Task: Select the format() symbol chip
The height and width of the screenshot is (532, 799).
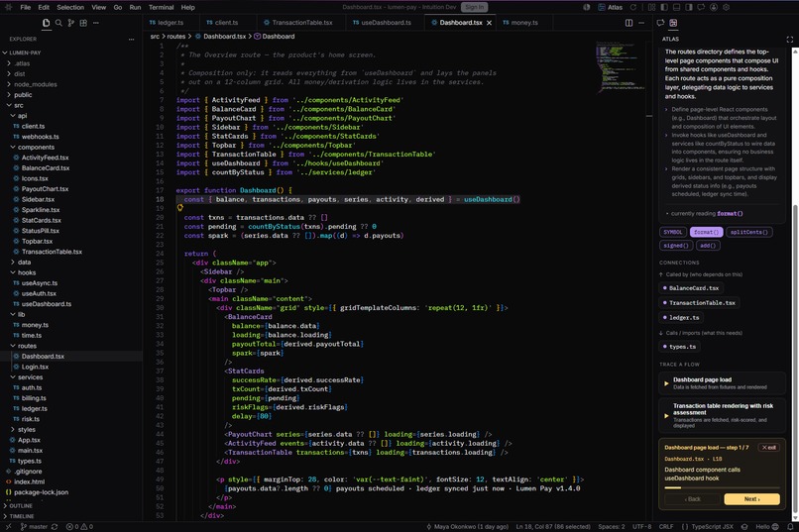Action: (706, 232)
